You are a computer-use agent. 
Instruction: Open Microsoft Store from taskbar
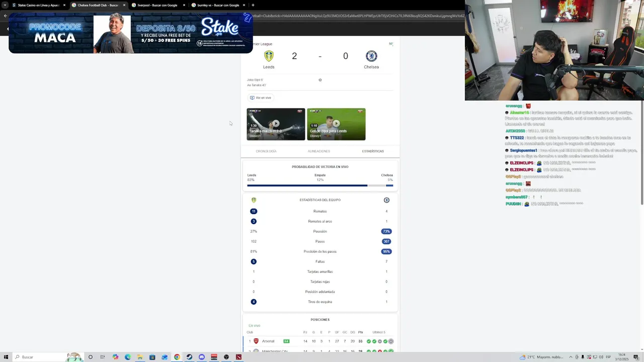click(152, 357)
